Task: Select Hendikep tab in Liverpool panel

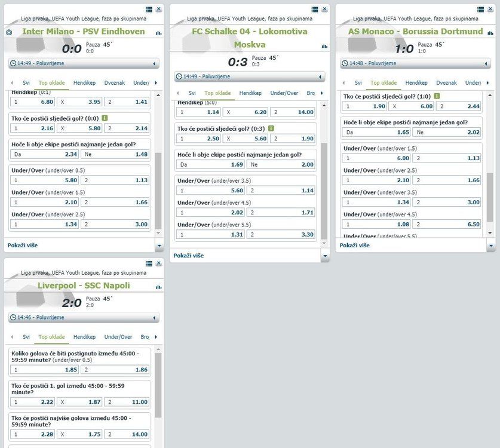Action: coord(84,337)
